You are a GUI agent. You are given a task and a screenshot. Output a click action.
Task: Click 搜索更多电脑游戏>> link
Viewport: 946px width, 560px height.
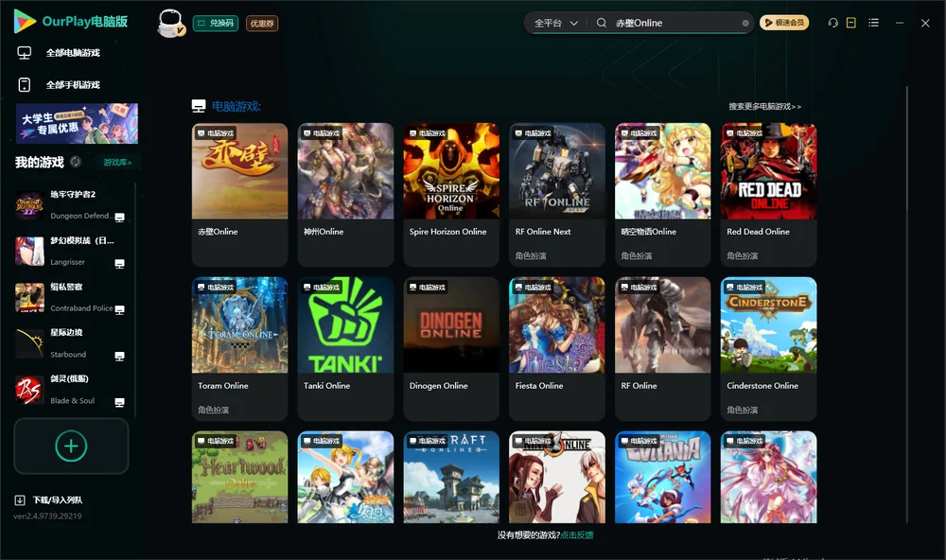pyautogui.click(x=764, y=106)
